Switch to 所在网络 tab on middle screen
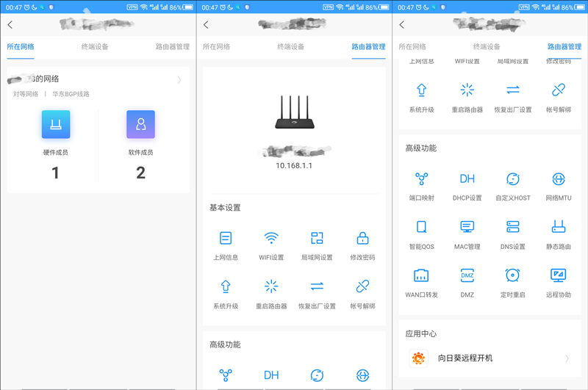 tap(216, 47)
